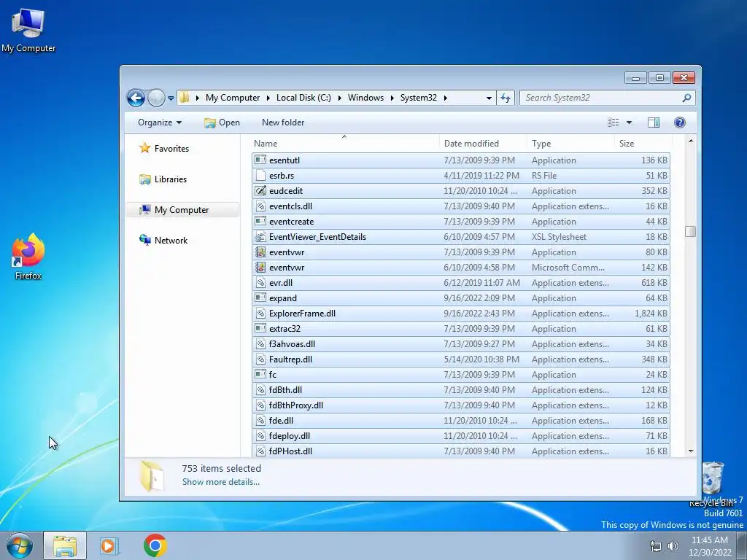Select the fde.dll file name

(281, 421)
